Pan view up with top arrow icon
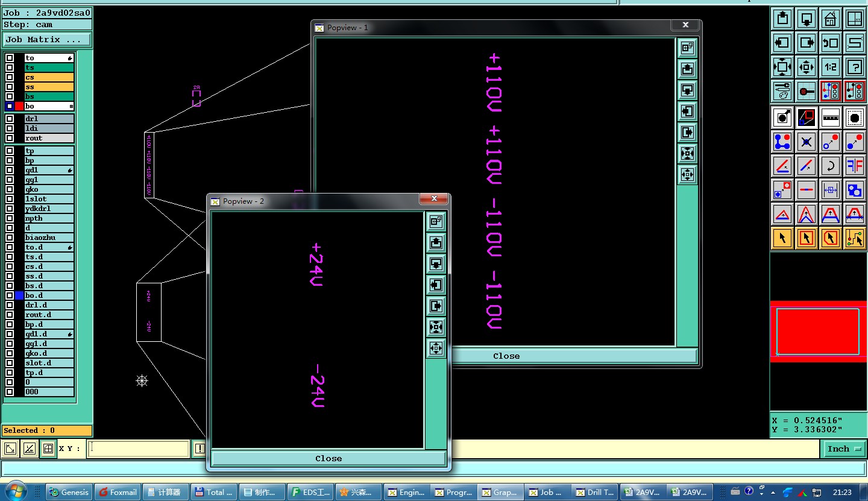Viewport: 868px width, 501px height. click(x=782, y=18)
